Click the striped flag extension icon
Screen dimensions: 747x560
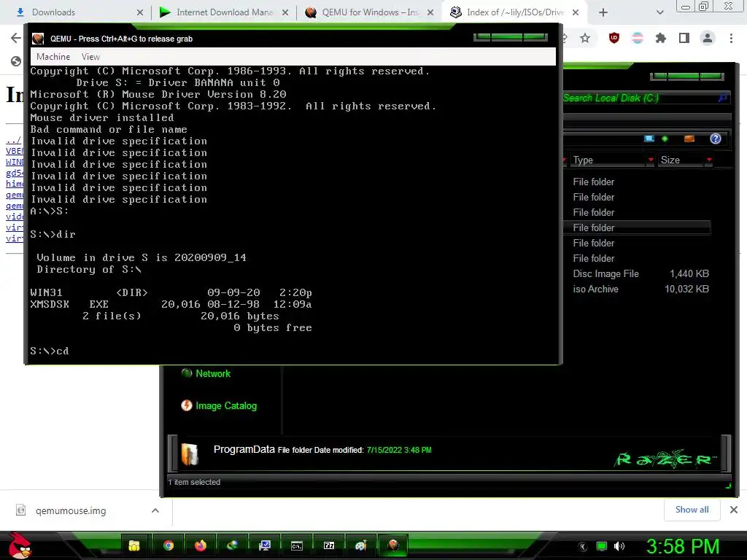pyautogui.click(x=638, y=38)
